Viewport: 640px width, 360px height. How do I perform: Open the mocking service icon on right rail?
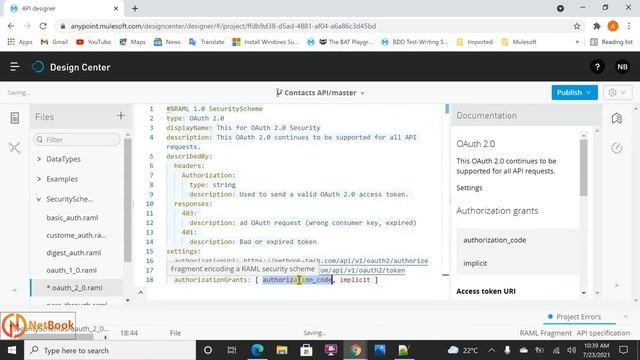[617, 148]
